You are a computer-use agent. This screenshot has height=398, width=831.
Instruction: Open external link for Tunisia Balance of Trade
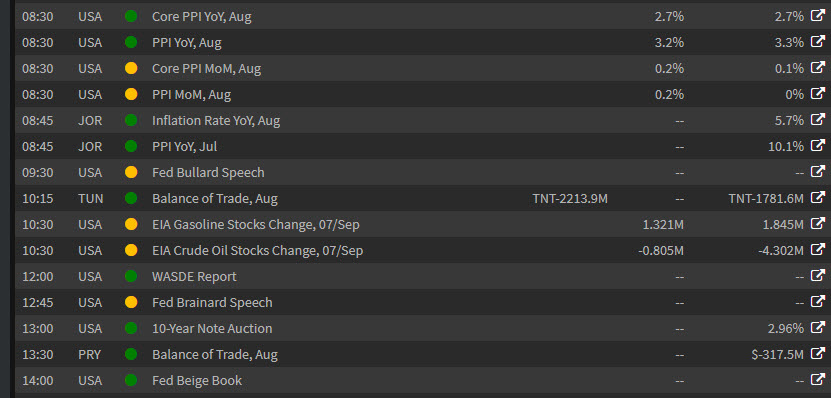coord(817,198)
